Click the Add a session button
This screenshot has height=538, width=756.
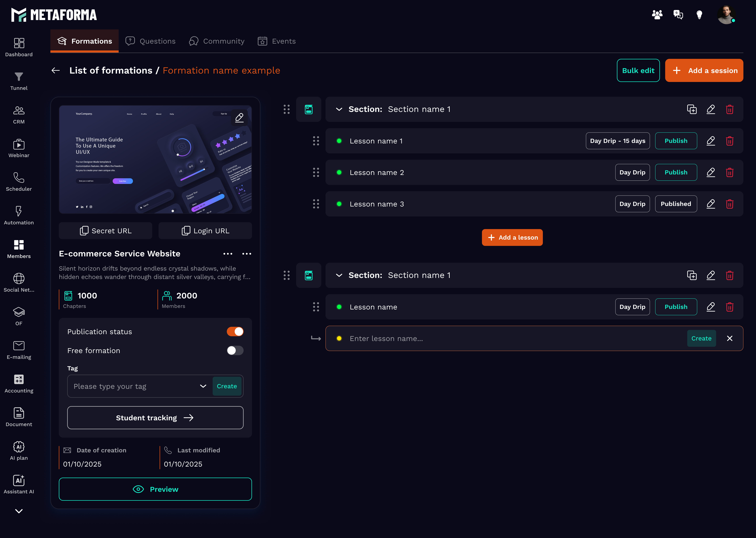click(x=704, y=71)
